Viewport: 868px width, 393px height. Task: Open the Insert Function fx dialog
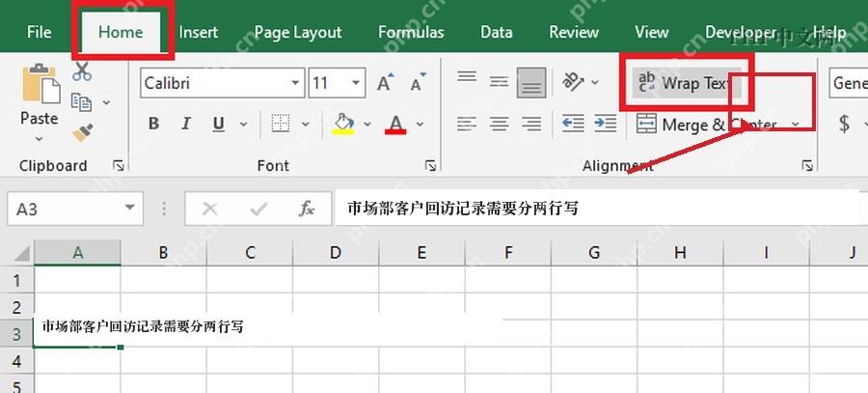pyautogui.click(x=307, y=209)
